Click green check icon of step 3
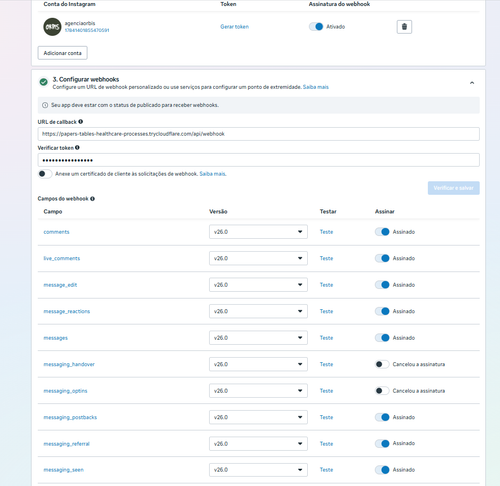Screen dimensions: 500x486 tap(43, 82)
